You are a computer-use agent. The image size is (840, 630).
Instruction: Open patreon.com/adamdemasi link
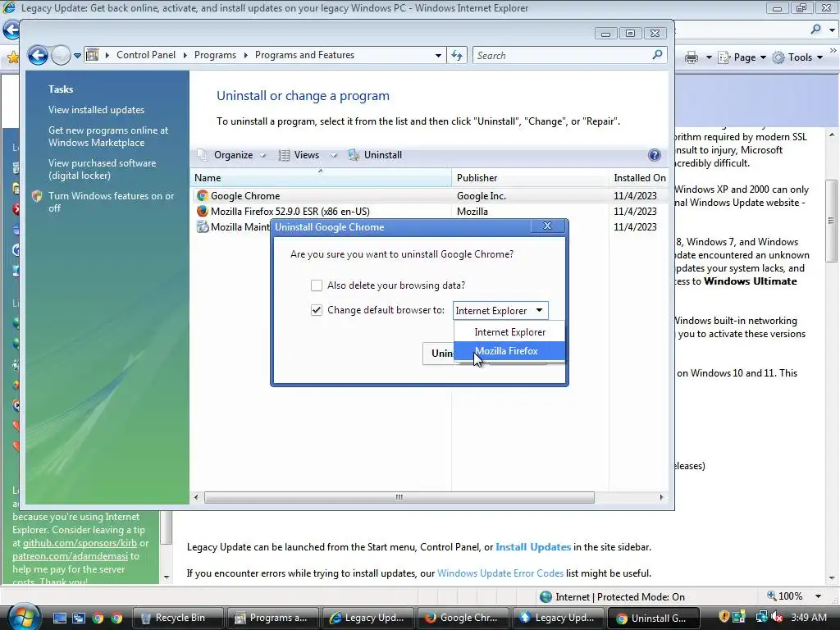click(x=71, y=556)
